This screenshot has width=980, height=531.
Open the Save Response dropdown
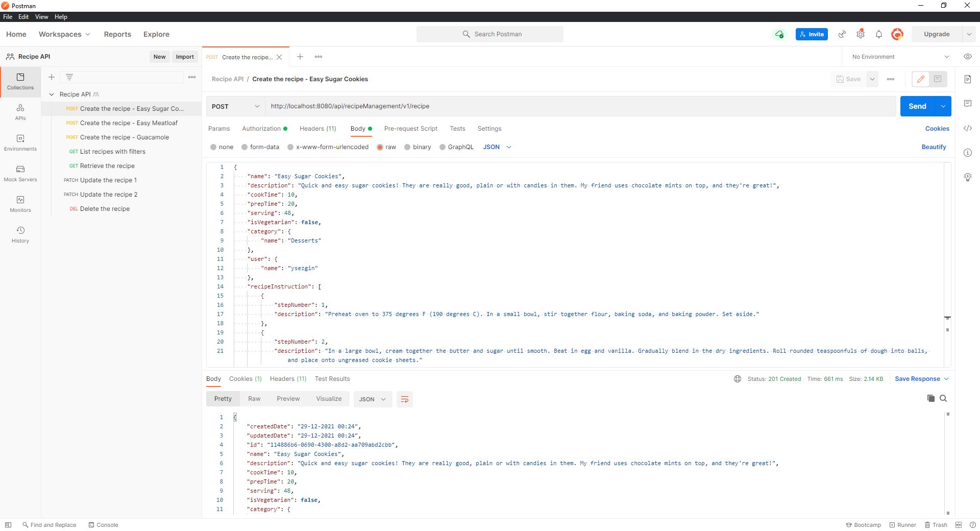(x=922, y=379)
